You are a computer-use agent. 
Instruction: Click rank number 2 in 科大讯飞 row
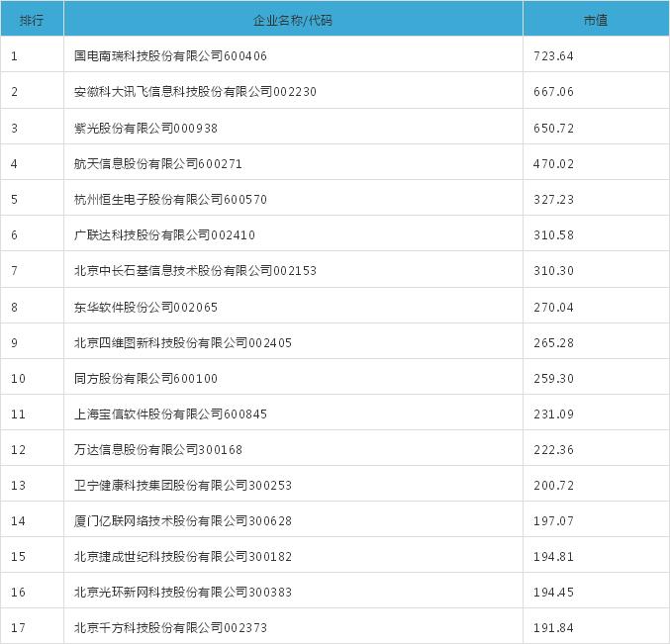pyautogui.click(x=15, y=92)
